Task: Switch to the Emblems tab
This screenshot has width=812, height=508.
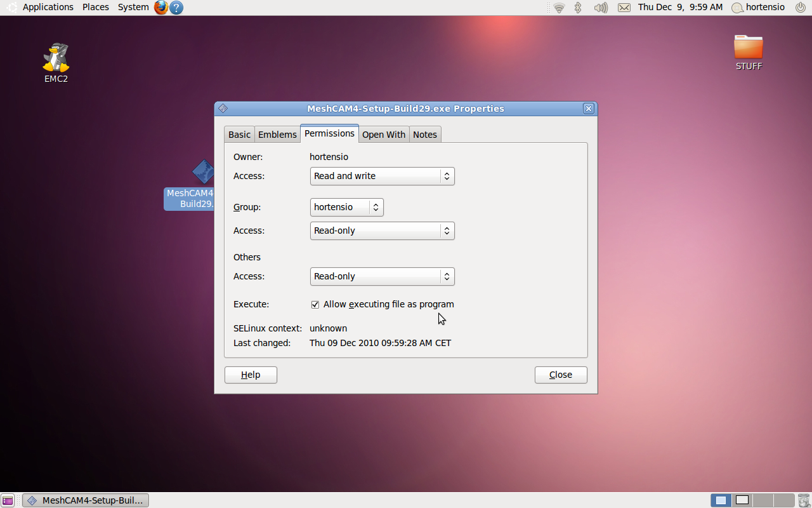Action: 277,135
